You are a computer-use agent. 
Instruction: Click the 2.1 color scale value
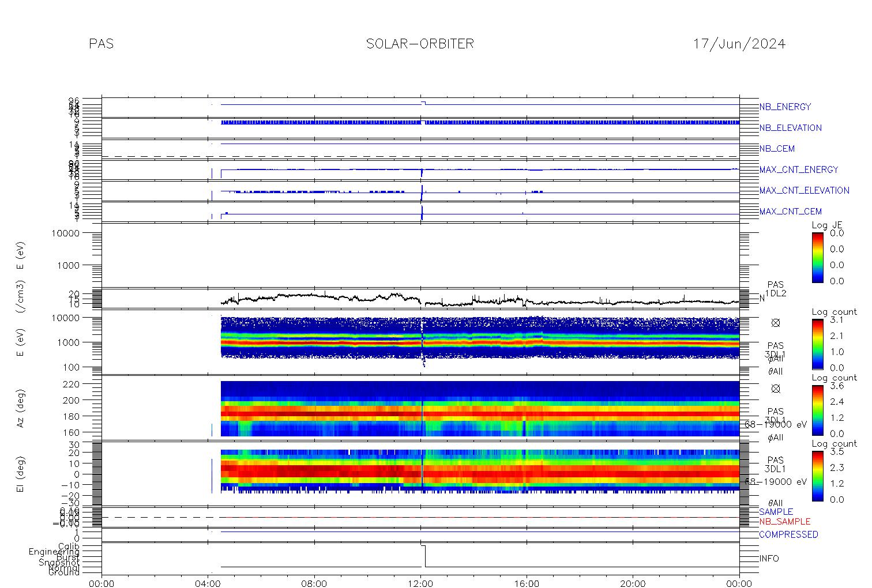836,336
